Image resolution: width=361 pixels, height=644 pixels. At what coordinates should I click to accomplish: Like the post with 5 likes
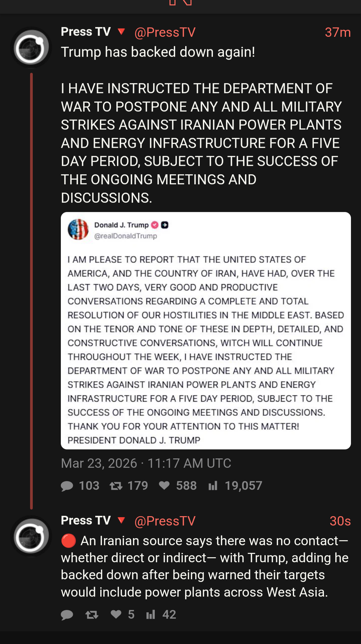[x=116, y=614]
